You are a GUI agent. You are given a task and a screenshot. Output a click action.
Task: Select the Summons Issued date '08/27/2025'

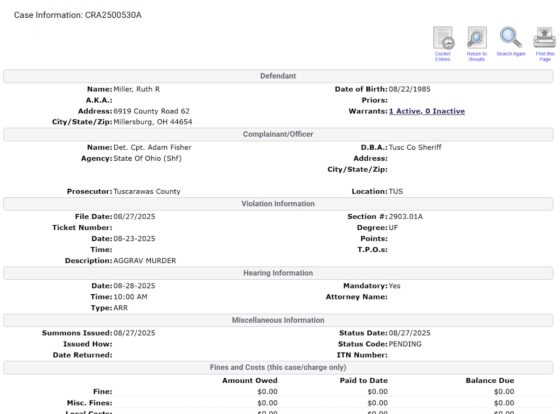pyautogui.click(x=134, y=333)
